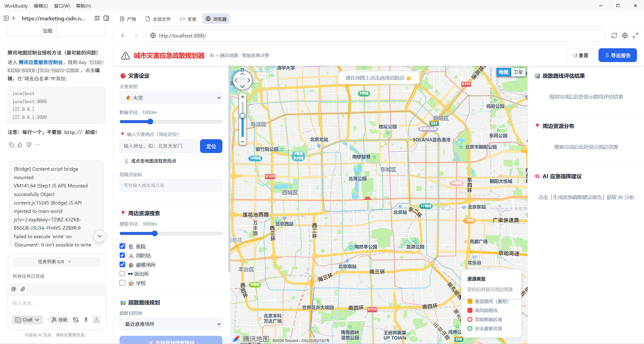The image size is (644, 344).
Task: Open the tools connector icon next to 技能
Action: 76,320
